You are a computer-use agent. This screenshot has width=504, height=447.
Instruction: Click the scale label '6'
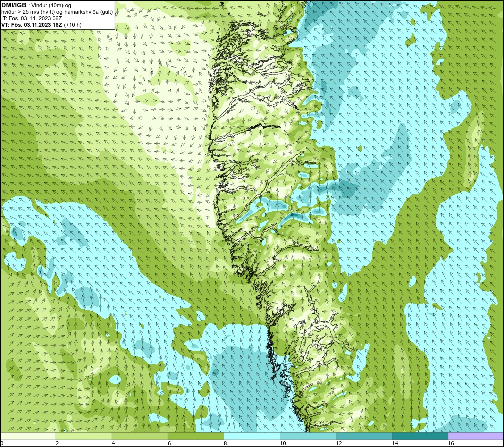pyautogui.click(x=169, y=444)
